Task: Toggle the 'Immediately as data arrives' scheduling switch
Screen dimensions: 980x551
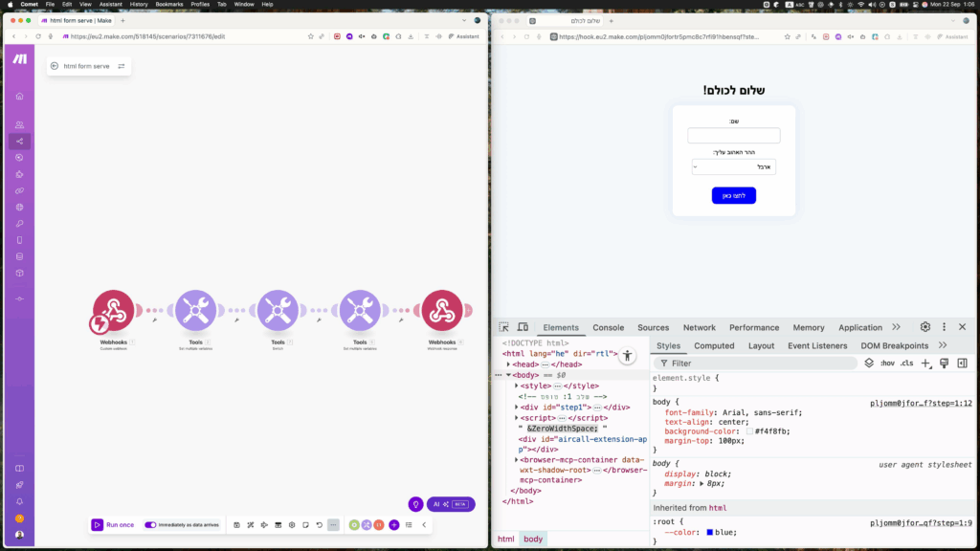Action: pyautogui.click(x=150, y=524)
